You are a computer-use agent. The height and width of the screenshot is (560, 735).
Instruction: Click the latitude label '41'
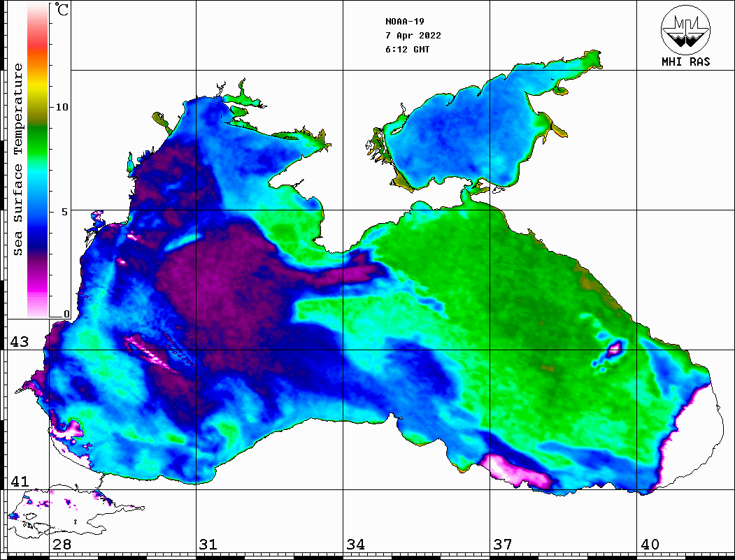tap(20, 481)
